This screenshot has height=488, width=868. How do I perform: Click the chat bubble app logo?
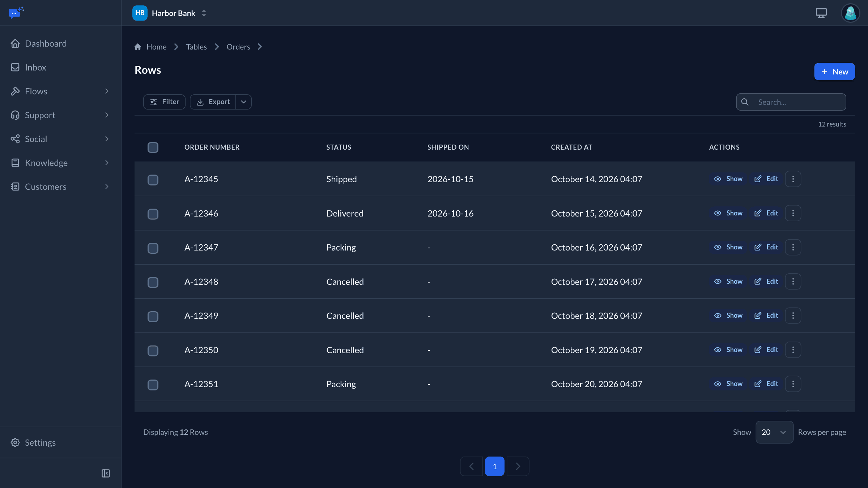coord(16,13)
